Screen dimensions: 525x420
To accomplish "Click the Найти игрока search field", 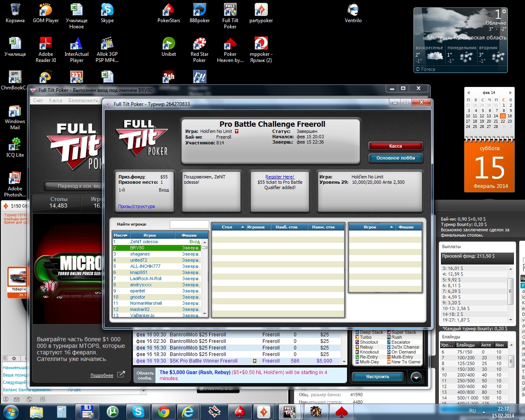I will click(x=189, y=224).
